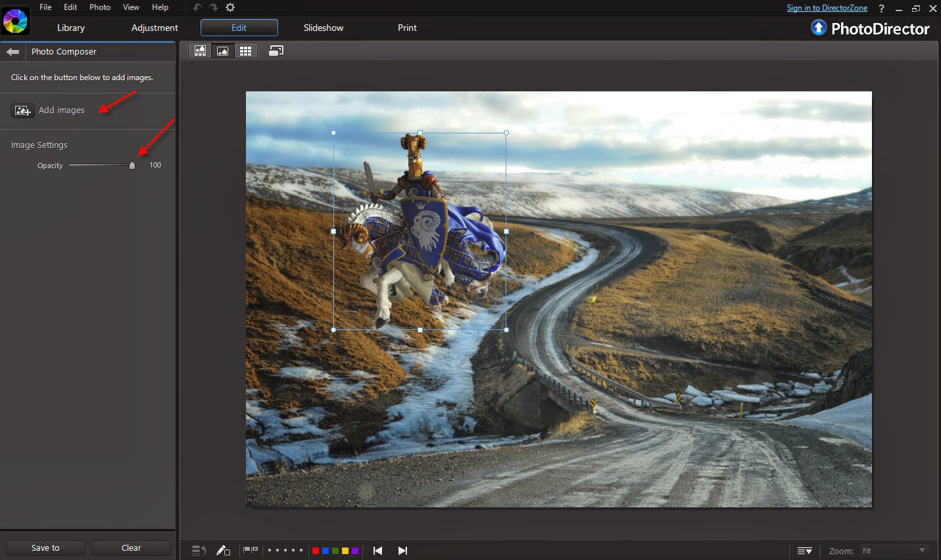Click the bottom-middle resize handle of selection
The height and width of the screenshot is (560, 941).
(420, 330)
